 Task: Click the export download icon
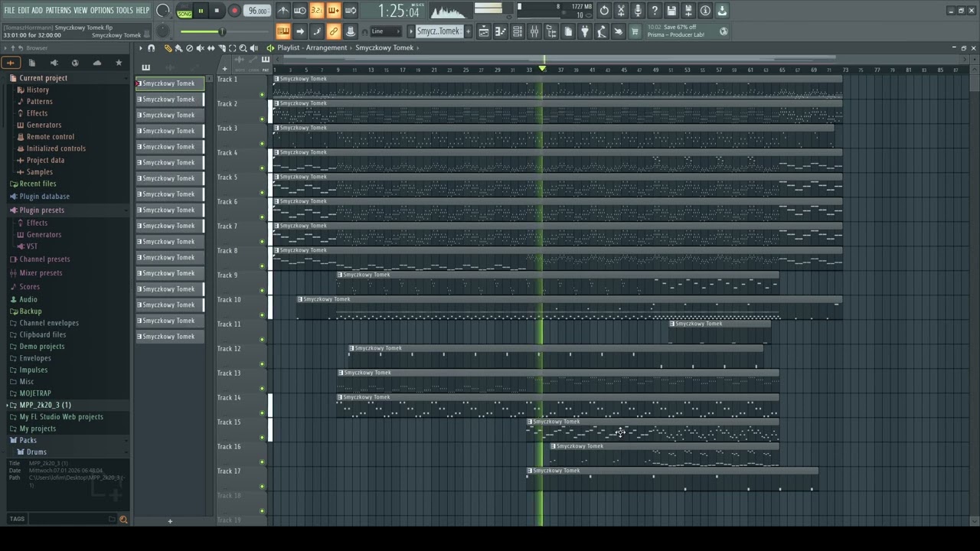click(722, 11)
